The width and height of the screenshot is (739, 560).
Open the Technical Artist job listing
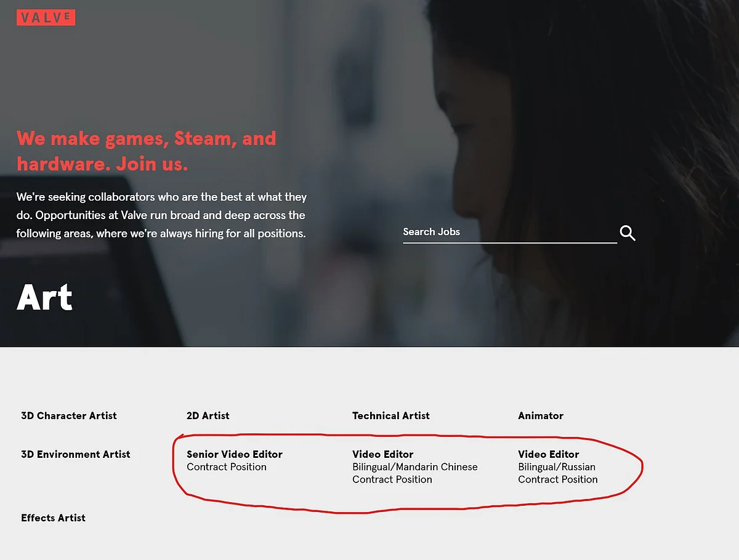tap(391, 415)
